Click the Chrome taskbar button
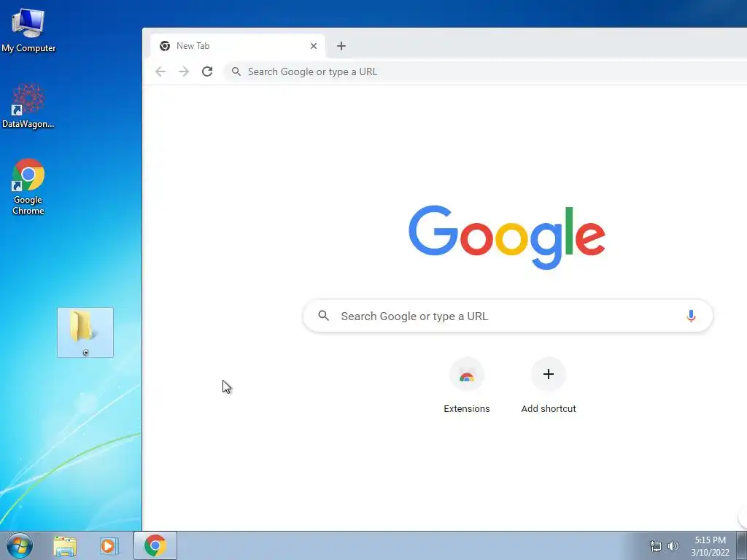 pos(155,545)
